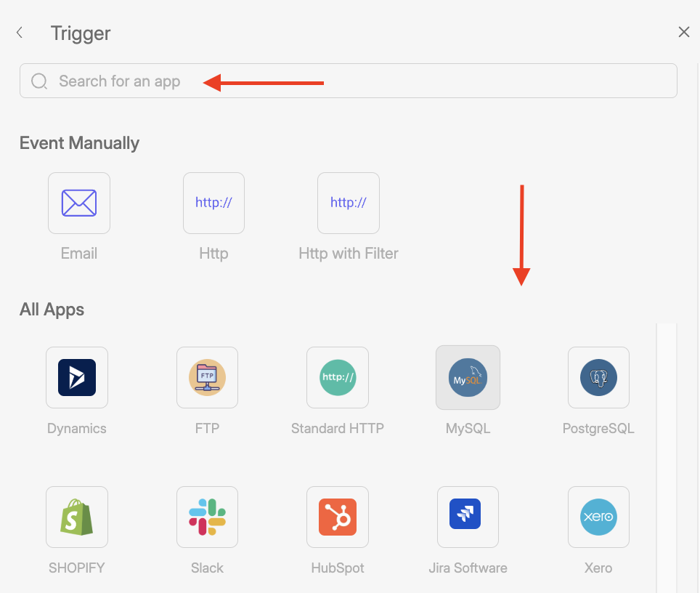Click the Event Manually heading
700x593 pixels.
click(x=79, y=143)
